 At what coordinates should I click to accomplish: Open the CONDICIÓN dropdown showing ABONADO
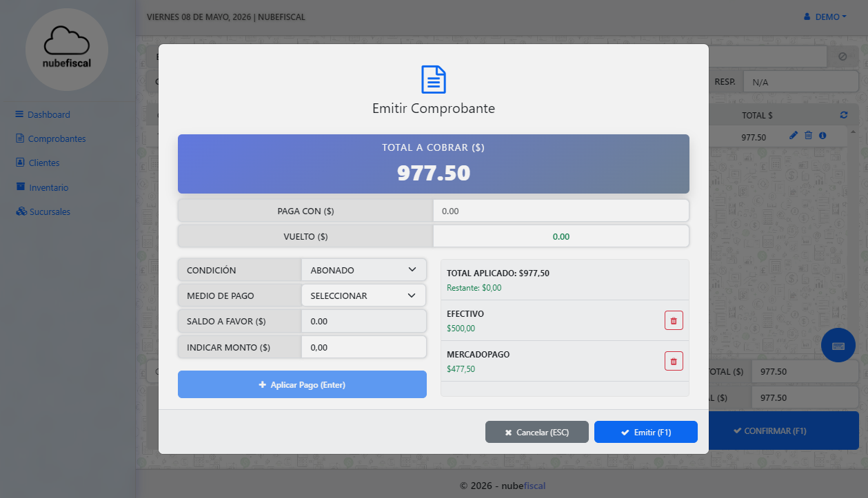364,270
